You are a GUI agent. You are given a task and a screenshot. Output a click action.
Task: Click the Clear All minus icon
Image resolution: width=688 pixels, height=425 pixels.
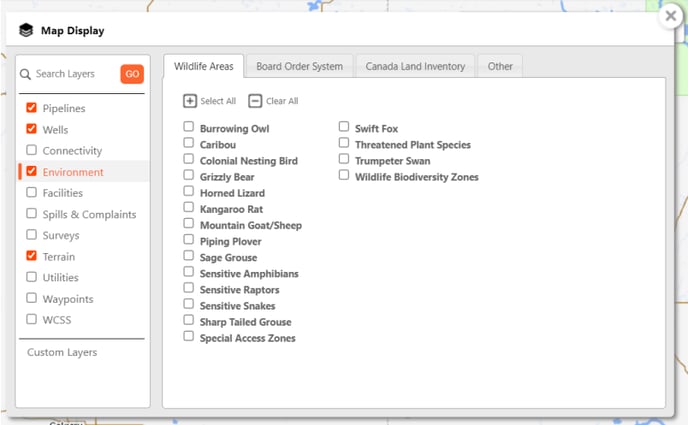tap(255, 101)
